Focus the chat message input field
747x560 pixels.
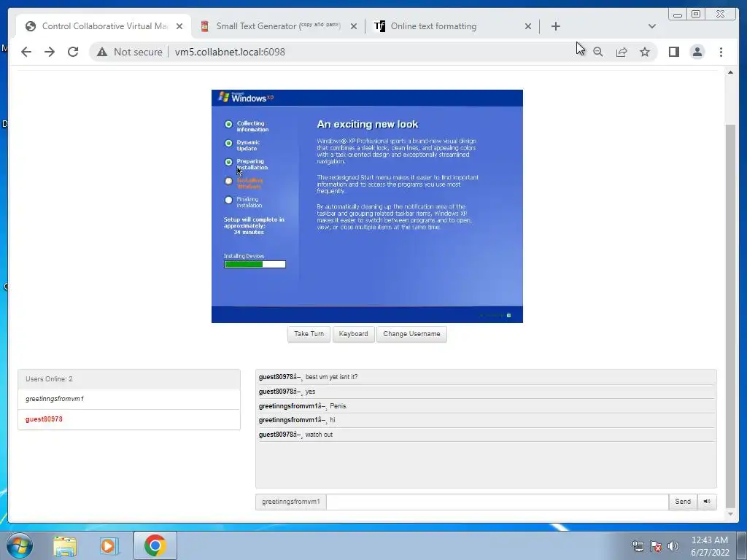click(498, 502)
